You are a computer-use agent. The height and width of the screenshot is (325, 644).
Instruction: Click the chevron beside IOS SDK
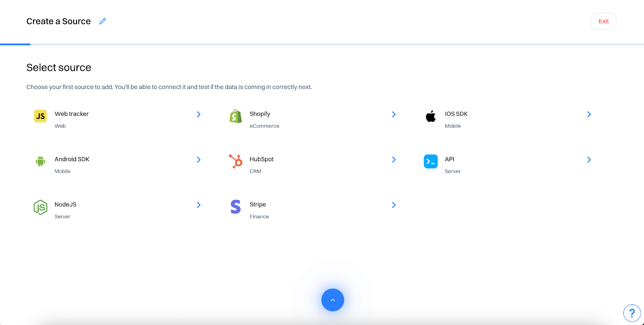589,114
